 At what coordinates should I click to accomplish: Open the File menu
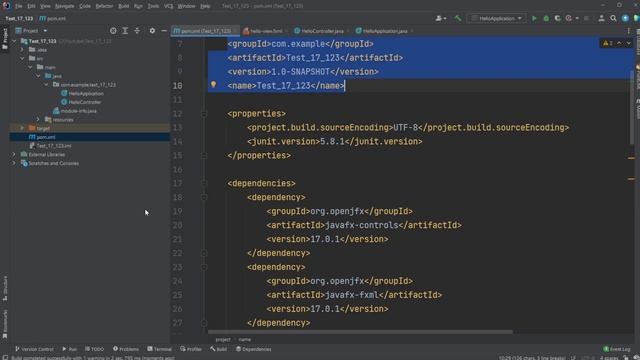(x=19, y=6)
